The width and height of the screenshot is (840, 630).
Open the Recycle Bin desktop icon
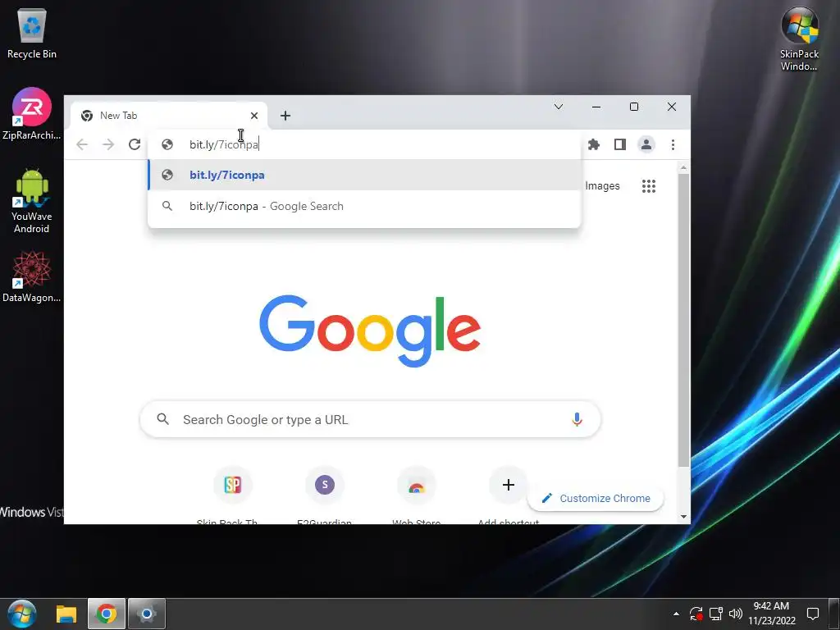coord(32,33)
